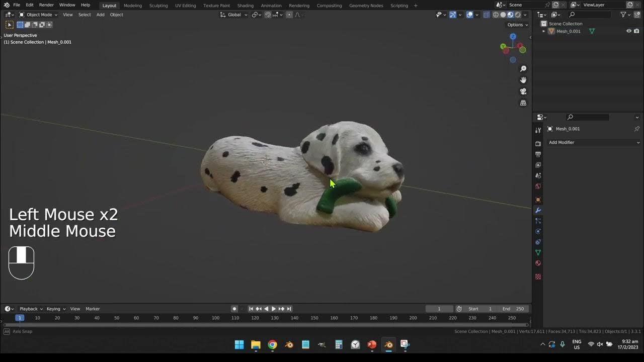
Task: Open the Keying dropdown in timeline
Action: [56, 309]
